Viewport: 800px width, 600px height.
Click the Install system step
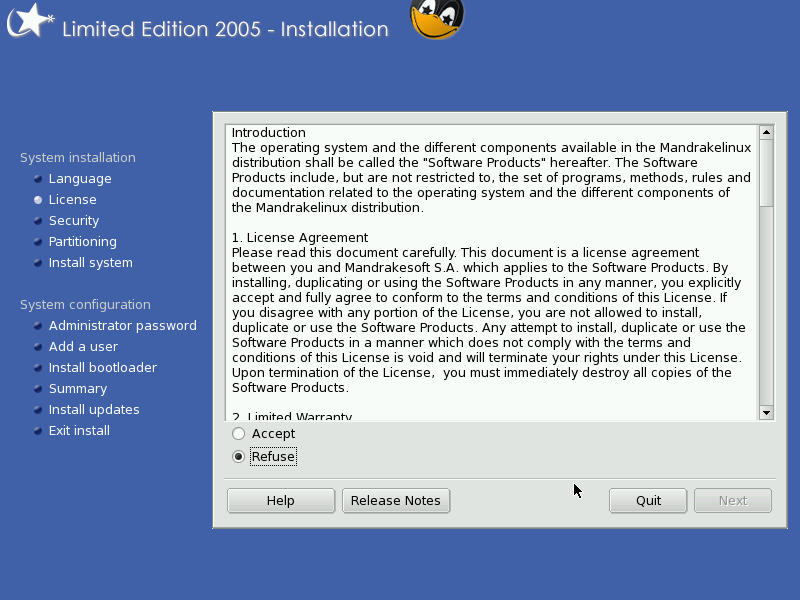91,262
